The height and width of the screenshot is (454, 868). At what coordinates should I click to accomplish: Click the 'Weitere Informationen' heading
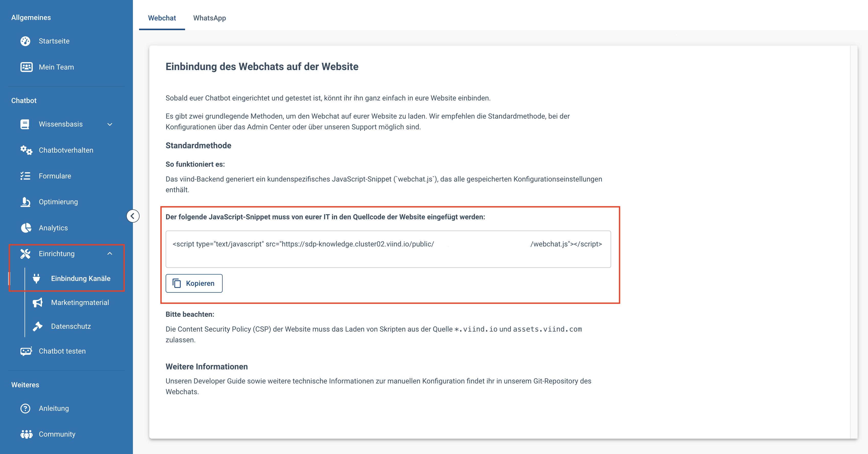coord(207,367)
